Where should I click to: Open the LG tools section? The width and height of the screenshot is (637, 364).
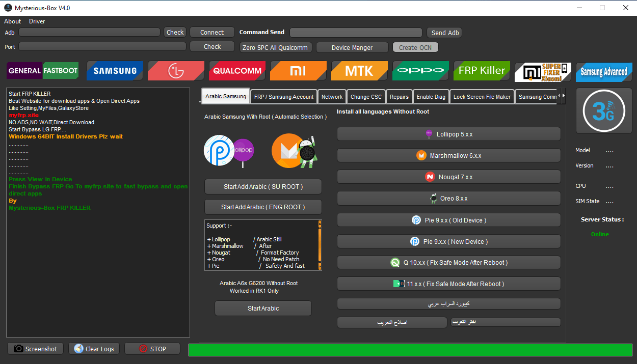[175, 71]
